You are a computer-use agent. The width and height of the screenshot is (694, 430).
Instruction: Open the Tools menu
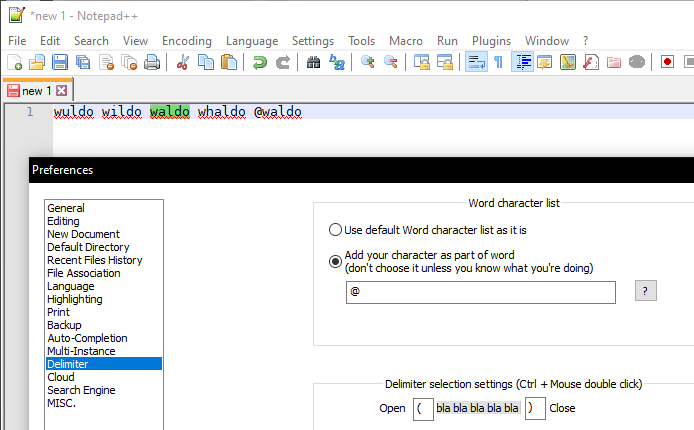[361, 41]
